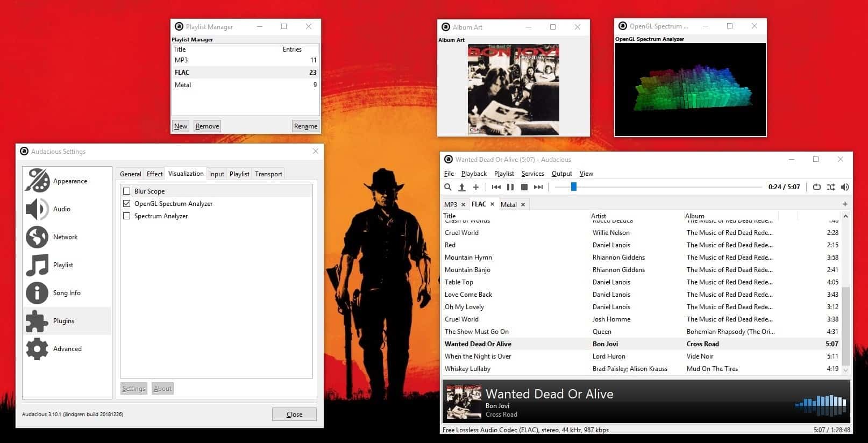Add a new playlist tab with plus
The height and width of the screenshot is (443, 868).
click(844, 204)
